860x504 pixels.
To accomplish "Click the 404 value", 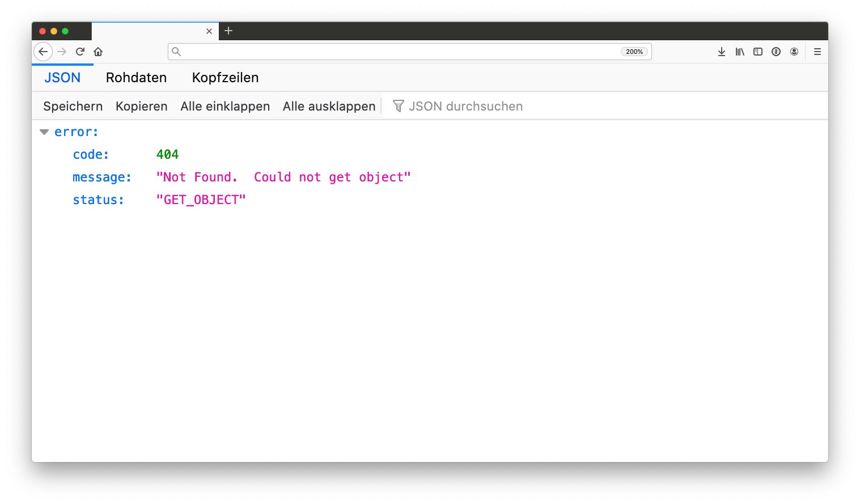I will tap(167, 154).
